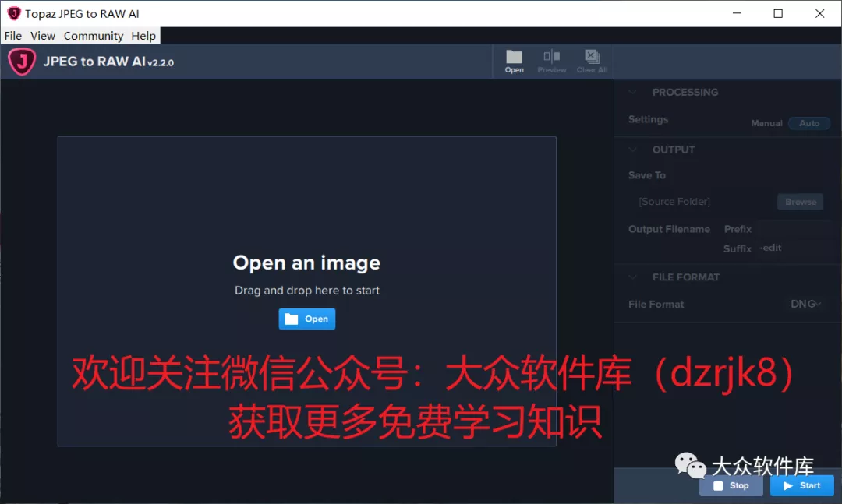The width and height of the screenshot is (842, 504).
Task: Browse for a Save To folder
Action: (x=800, y=201)
